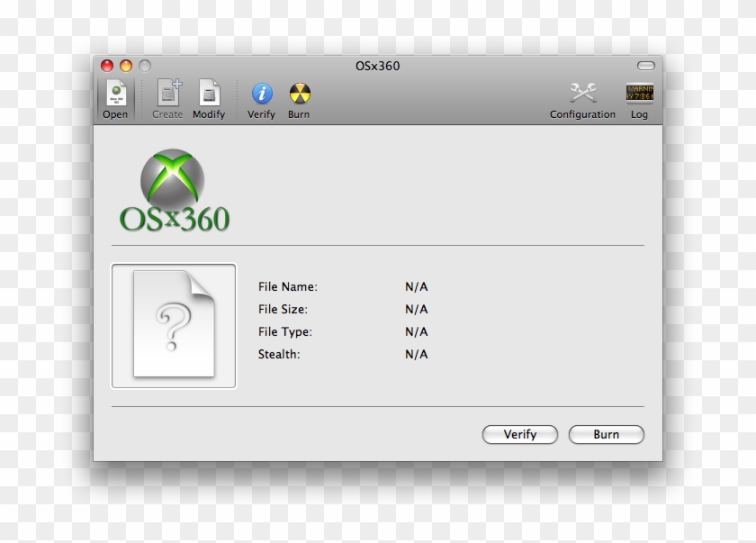The height and width of the screenshot is (543, 756).
Task: Click the Modify document icon
Action: [x=209, y=94]
